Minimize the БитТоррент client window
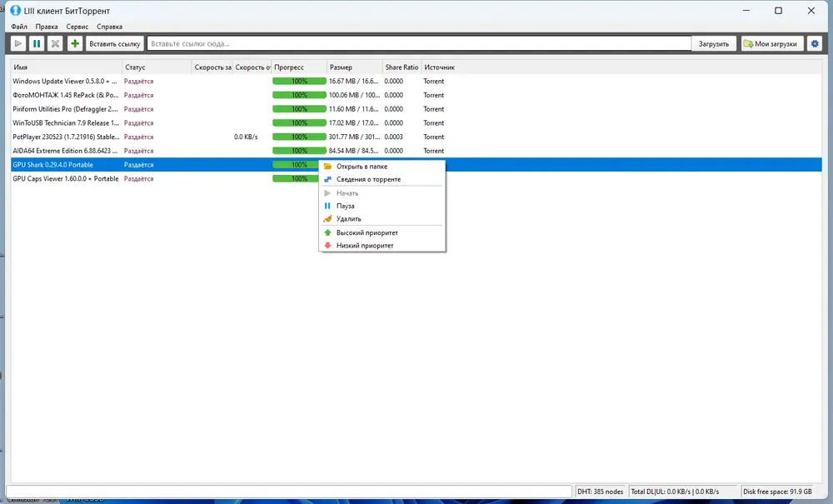Image resolution: width=833 pixels, height=504 pixels. click(x=746, y=11)
